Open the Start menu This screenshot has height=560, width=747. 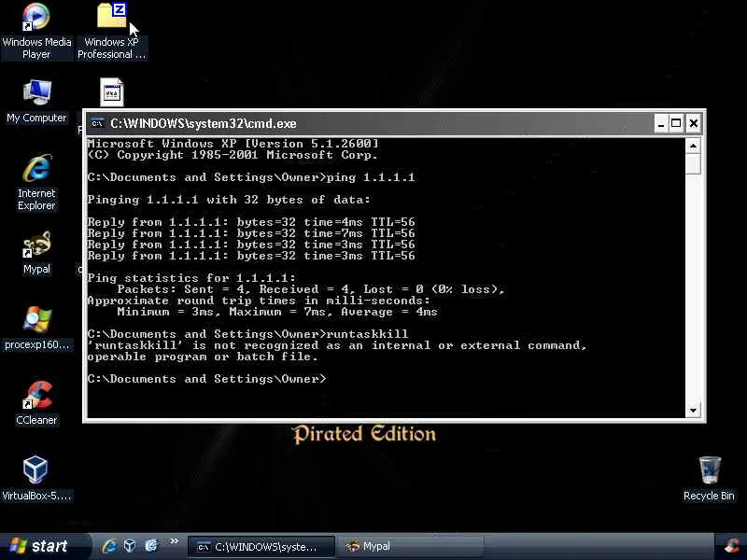45,546
